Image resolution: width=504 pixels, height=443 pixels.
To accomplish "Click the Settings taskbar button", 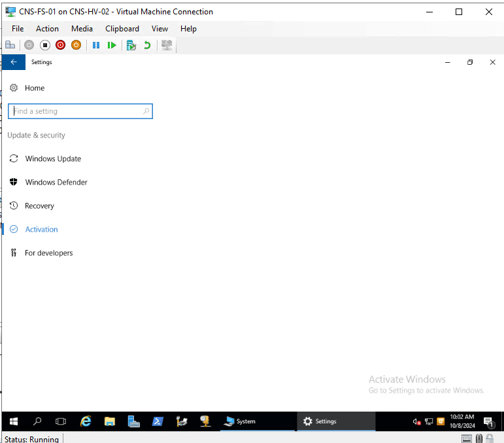I will click(336, 421).
